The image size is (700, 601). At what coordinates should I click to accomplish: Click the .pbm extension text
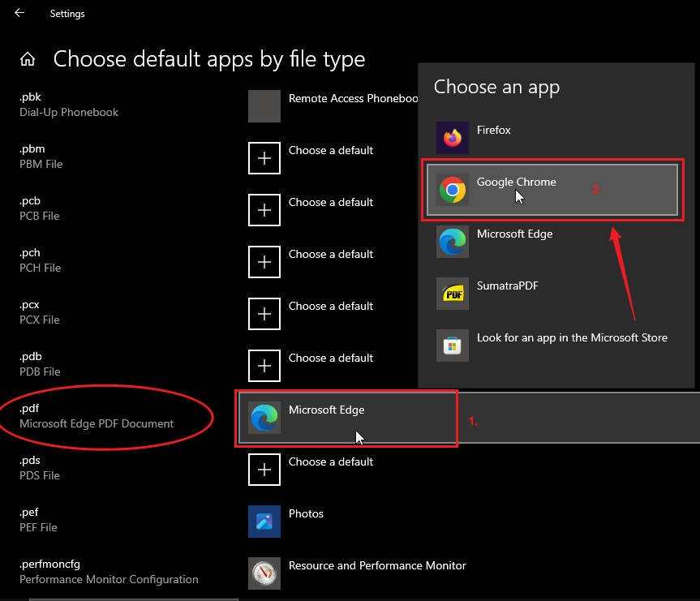click(32, 148)
